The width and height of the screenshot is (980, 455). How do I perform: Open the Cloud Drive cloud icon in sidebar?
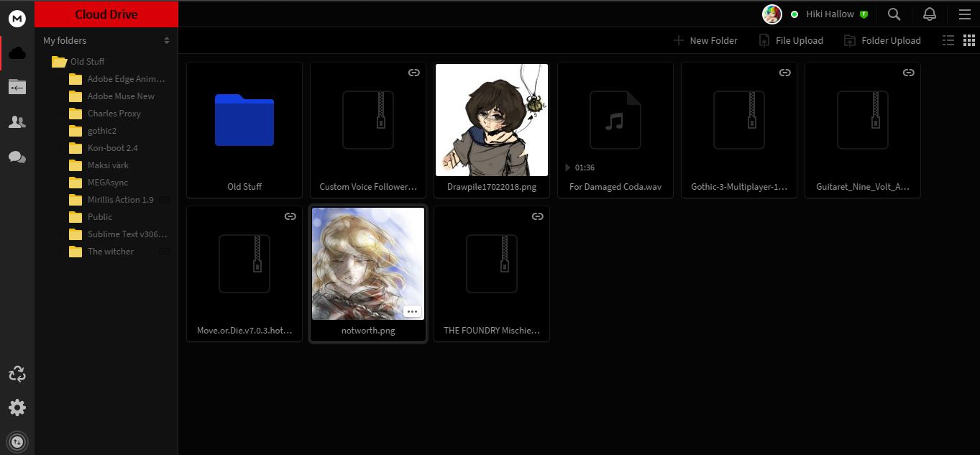tap(17, 52)
